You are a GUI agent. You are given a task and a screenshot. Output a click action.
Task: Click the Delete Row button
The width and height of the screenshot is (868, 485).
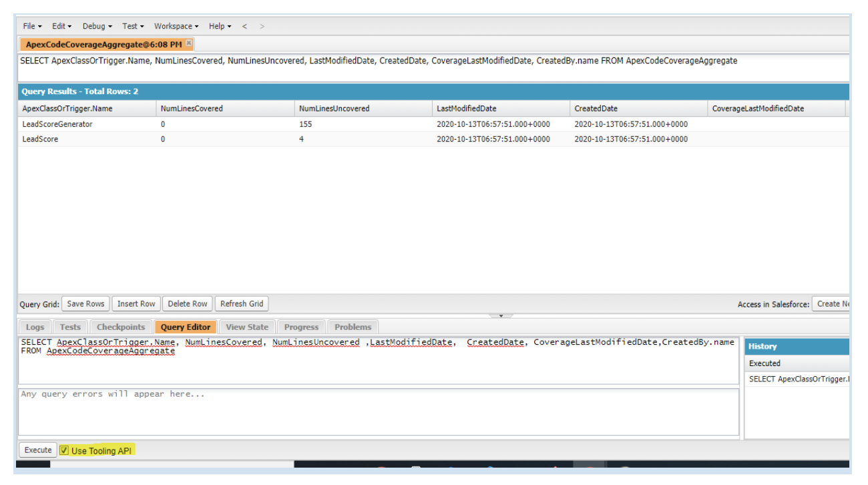coord(188,304)
